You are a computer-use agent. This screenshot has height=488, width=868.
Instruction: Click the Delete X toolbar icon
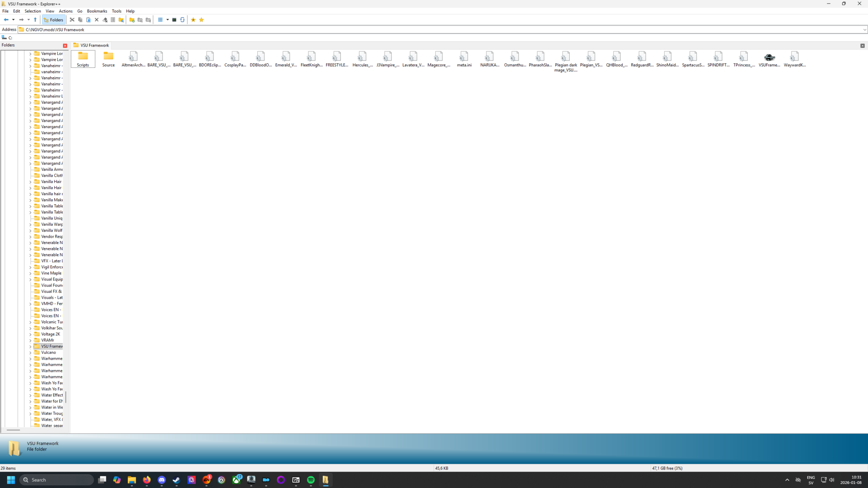pos(97,20)
